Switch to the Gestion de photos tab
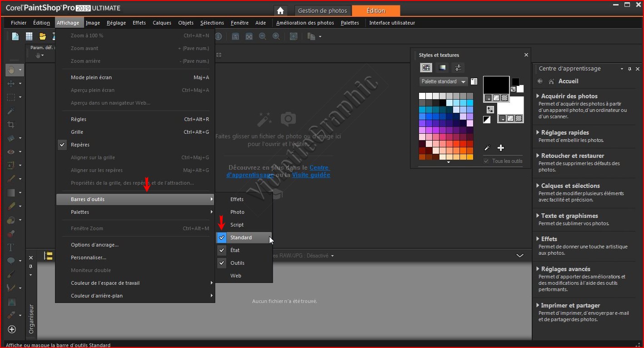 point(322,11)
